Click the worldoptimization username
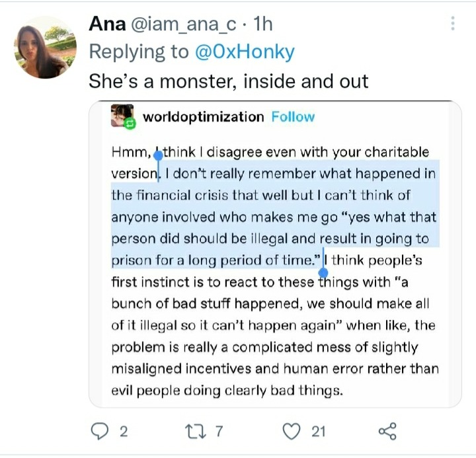 [x=203, y=117]
